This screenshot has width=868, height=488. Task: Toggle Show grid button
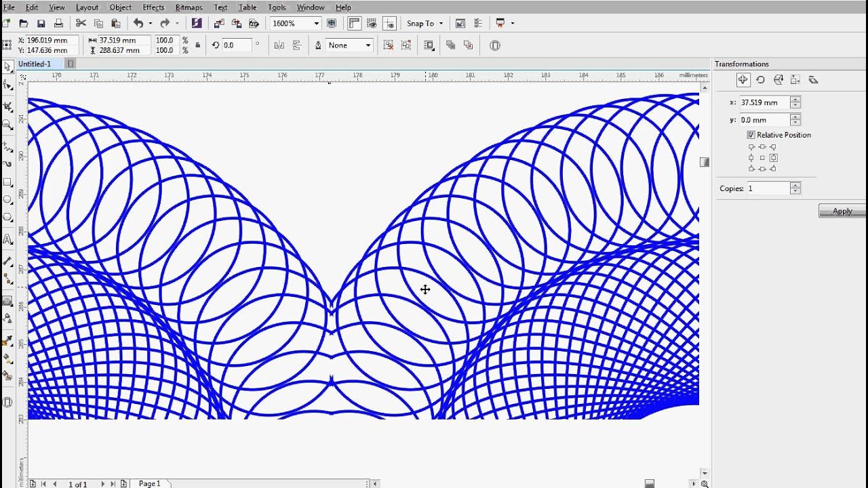point(372,23)
